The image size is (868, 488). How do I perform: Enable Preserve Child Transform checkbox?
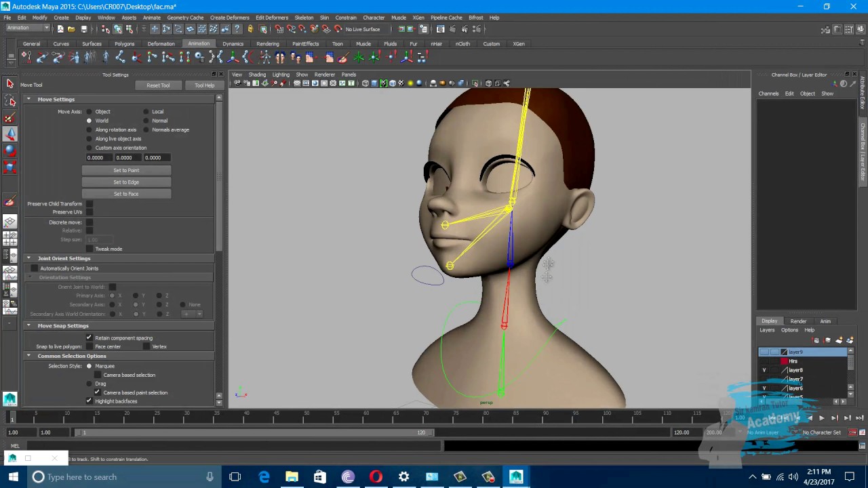click(89, 204)
